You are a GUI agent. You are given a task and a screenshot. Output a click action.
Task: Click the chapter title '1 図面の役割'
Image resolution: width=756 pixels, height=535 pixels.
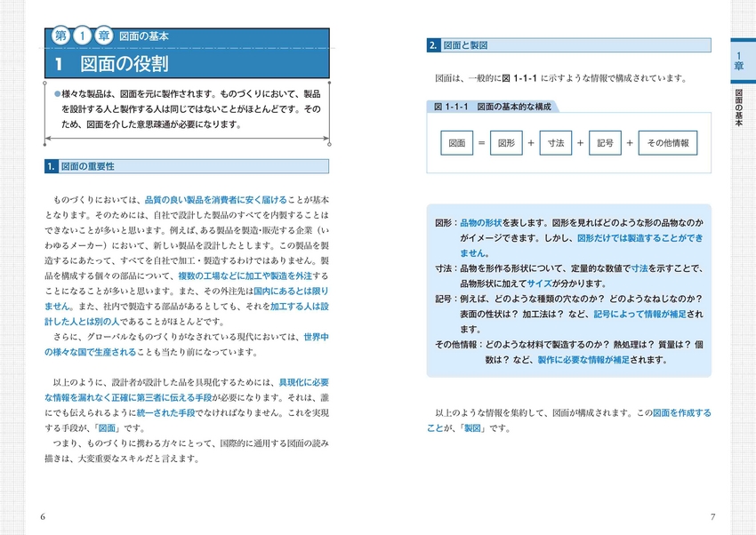pos(112,64)
